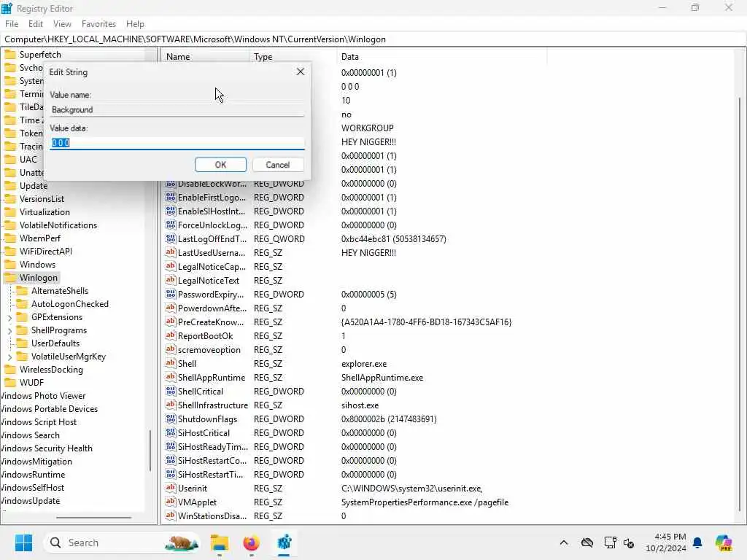This screenshot has width=747, height=560.
Task: Select the WbemPerf key
Action: [x=39, y=238]
